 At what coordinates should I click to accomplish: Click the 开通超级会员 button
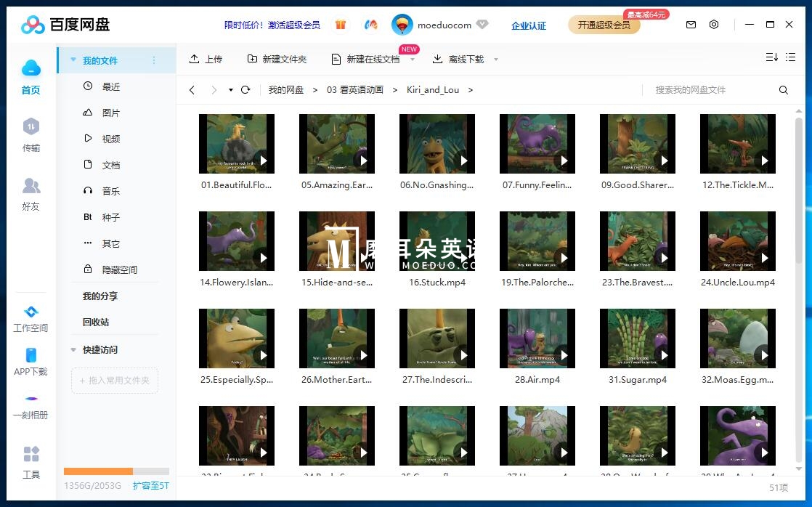(x=604, y=24)
